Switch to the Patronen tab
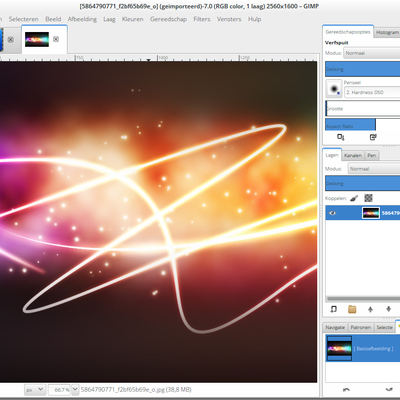 tap(361, 327)
